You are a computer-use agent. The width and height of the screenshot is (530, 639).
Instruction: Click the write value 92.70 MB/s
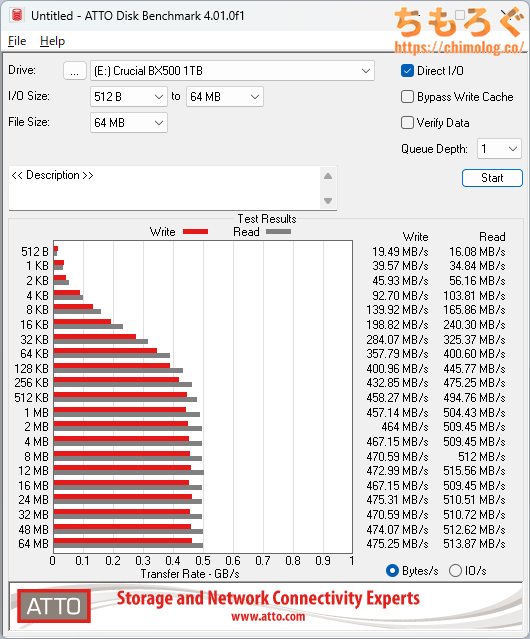click(x=400, y=295)
